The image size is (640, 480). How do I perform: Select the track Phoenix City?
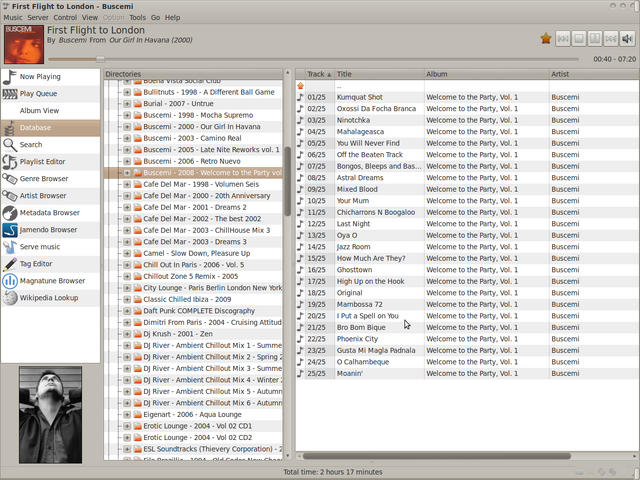point(467,339)
